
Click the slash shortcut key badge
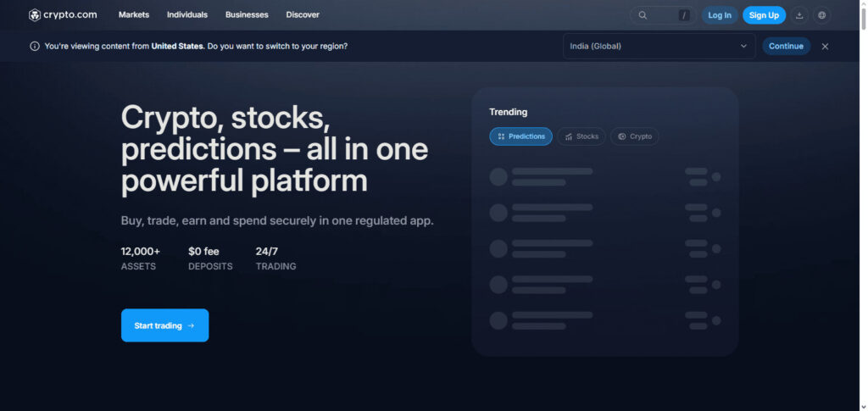click(x=684, y=15)
